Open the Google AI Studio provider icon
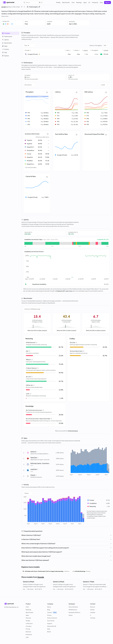This screenshot has width=113, height=644. [x=26, y=54]
